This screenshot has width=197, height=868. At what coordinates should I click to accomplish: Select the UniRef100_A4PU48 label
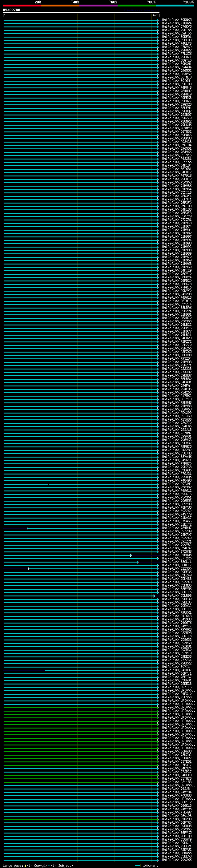[177, 88]
